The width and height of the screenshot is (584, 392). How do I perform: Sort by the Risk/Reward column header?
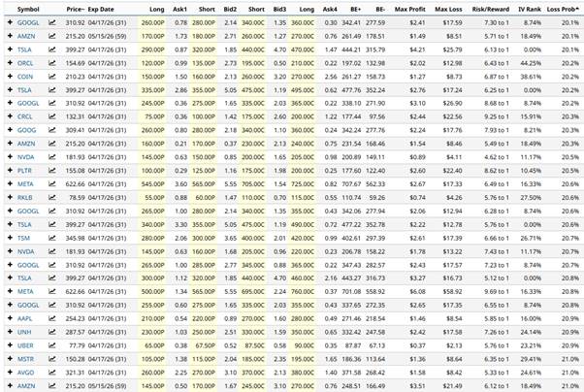[x=491, y=10]
